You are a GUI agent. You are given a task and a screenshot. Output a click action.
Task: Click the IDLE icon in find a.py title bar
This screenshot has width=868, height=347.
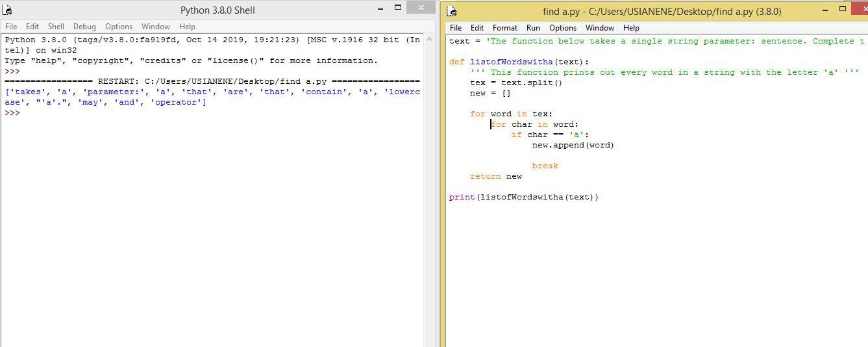click(x=453, y=11)
